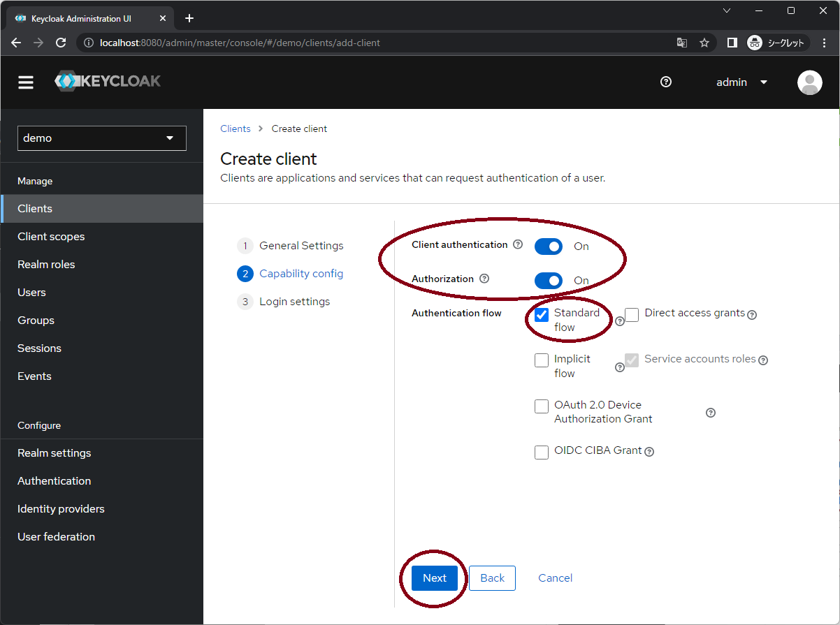
Task: Uncheck the Standard flow checkbox
Action: [x=541, y=315]
